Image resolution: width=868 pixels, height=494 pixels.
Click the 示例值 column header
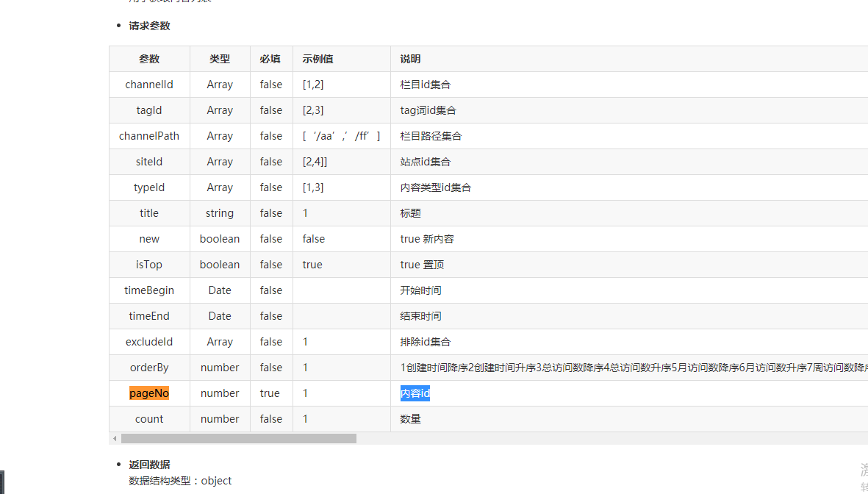[x=318, y=59]
